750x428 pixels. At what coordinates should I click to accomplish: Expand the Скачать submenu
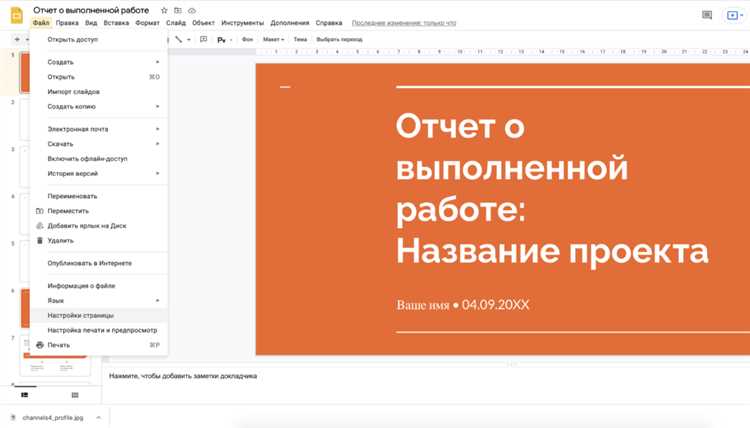pyautogui.click(x=99, y=144)
